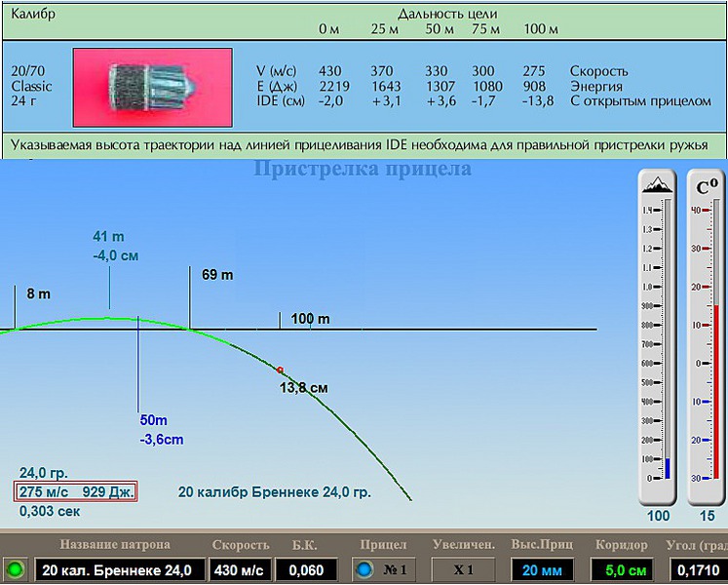Click the 275 м/с 929 Дж readout box
The height and width of the screenshot is (585, 728).
76,491
